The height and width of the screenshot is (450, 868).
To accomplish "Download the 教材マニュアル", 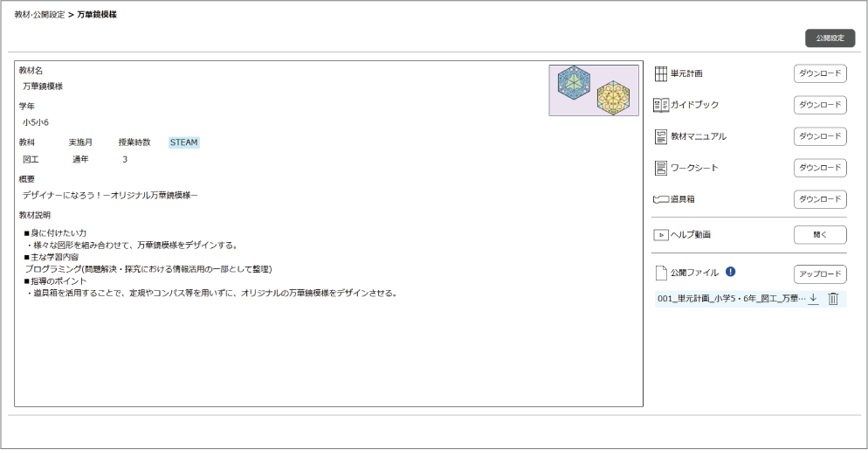I will pyautogui.click(x=820, y=136).
